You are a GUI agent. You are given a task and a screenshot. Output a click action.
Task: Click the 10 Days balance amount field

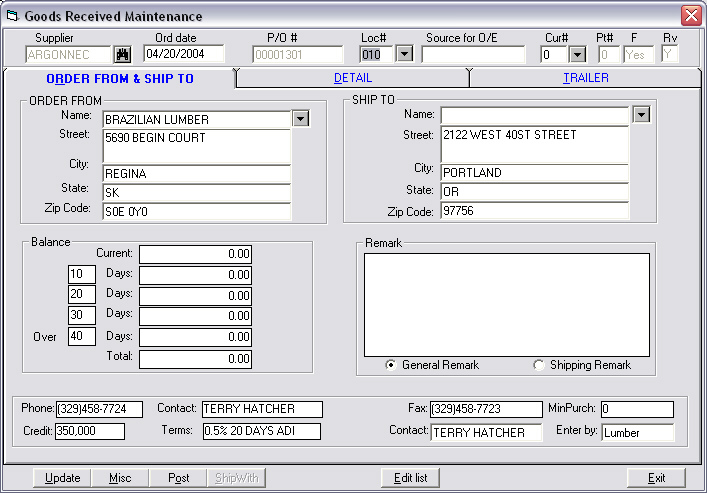tap(195, 275)
